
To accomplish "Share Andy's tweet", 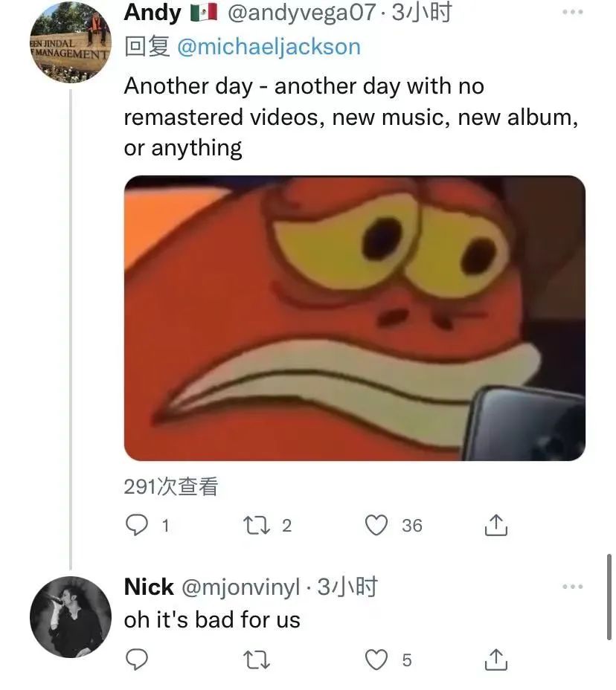I will pos(495,526).
